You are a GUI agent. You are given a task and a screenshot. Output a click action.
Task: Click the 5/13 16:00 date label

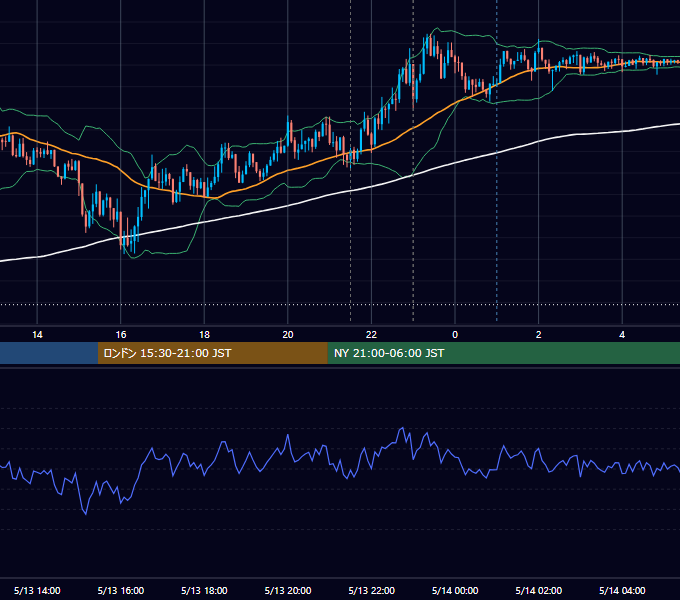pyautogui.click(x=121, y=590)
